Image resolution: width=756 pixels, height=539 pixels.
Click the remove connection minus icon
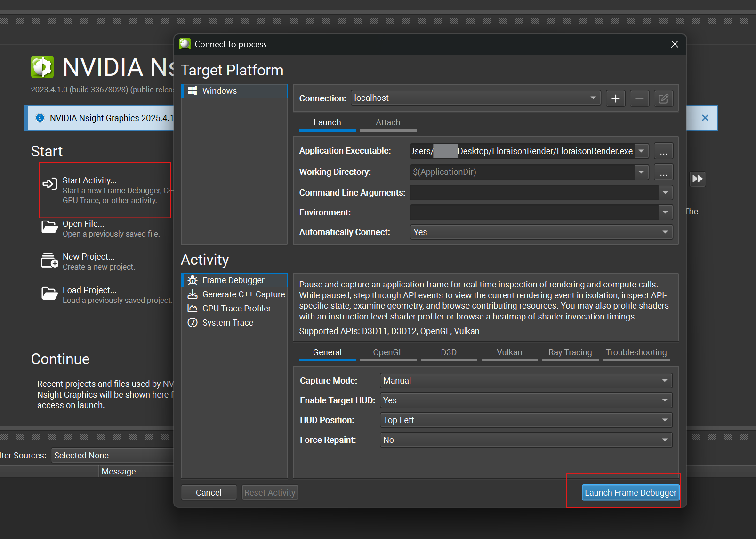[639, 98]
